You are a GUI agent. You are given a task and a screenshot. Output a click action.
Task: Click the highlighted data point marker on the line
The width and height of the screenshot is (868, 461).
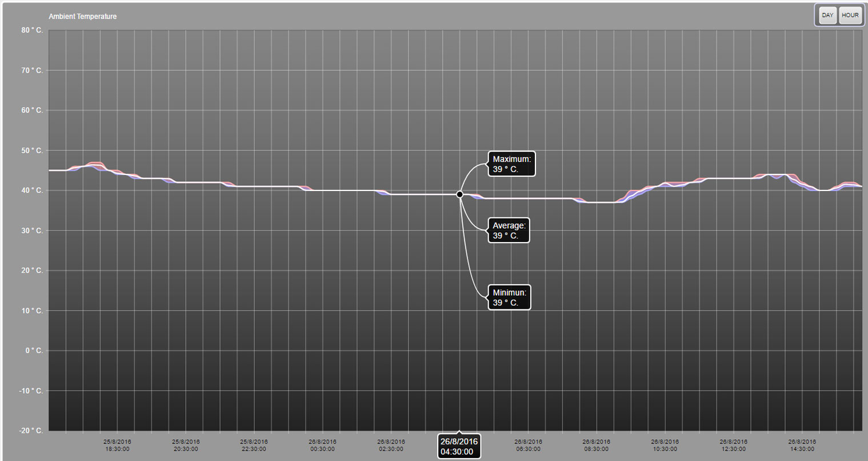pyautogui.click(x=459, y=194)
